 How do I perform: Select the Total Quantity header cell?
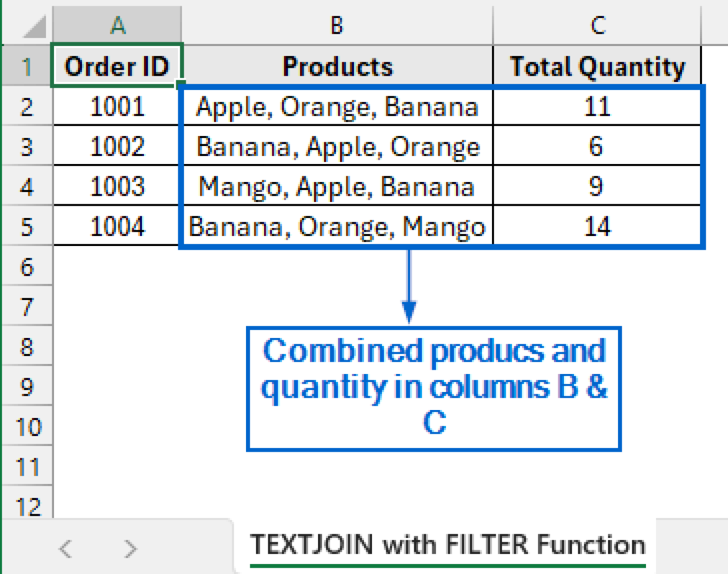coord(598,66)
